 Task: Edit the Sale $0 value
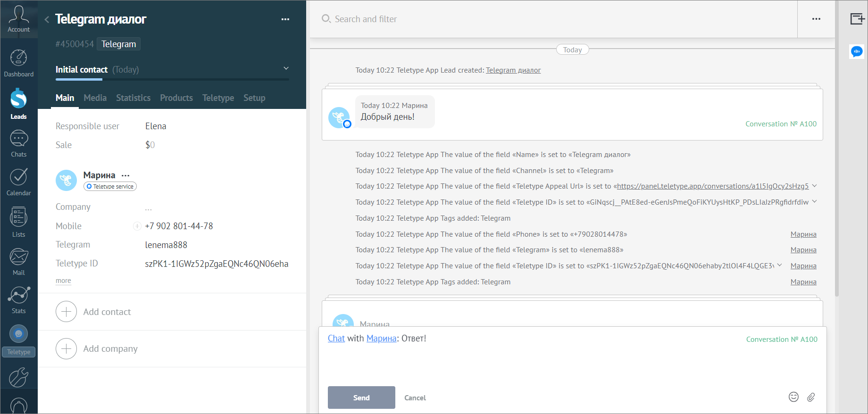point(150,145)
